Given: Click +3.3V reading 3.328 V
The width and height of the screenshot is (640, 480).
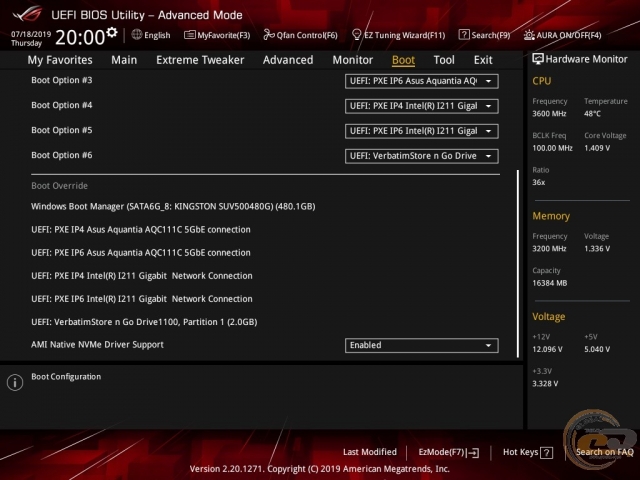Looking at the screenshot, I should pos(545,384).
